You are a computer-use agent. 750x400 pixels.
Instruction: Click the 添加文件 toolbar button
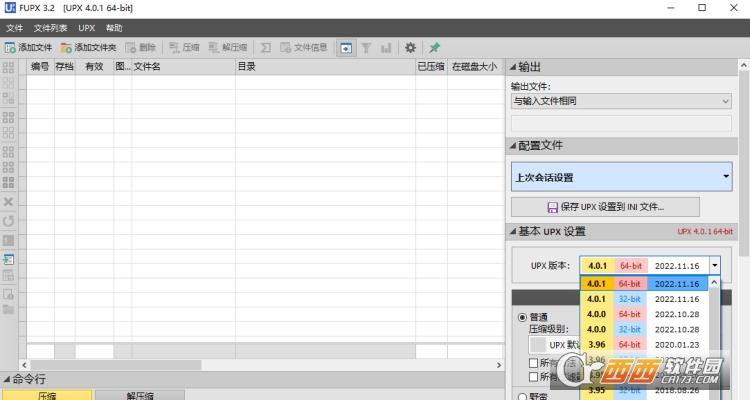pyautogui.click(x=28, y=48)
